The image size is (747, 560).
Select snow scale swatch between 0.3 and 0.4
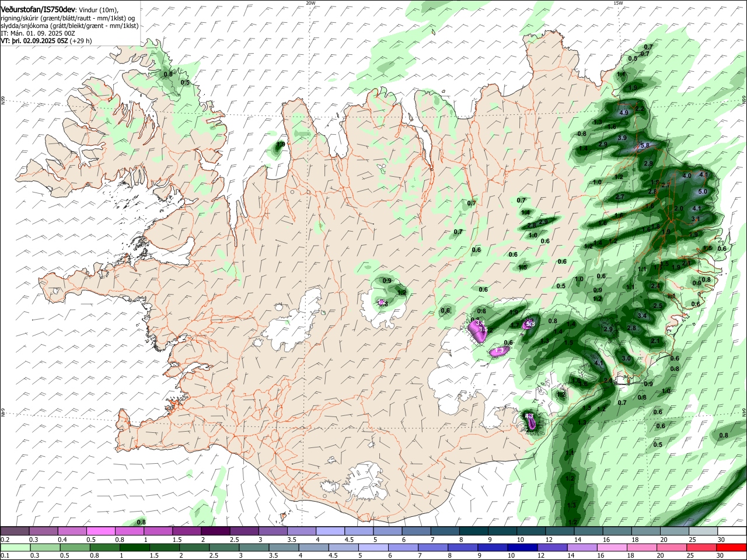[43, 531]
